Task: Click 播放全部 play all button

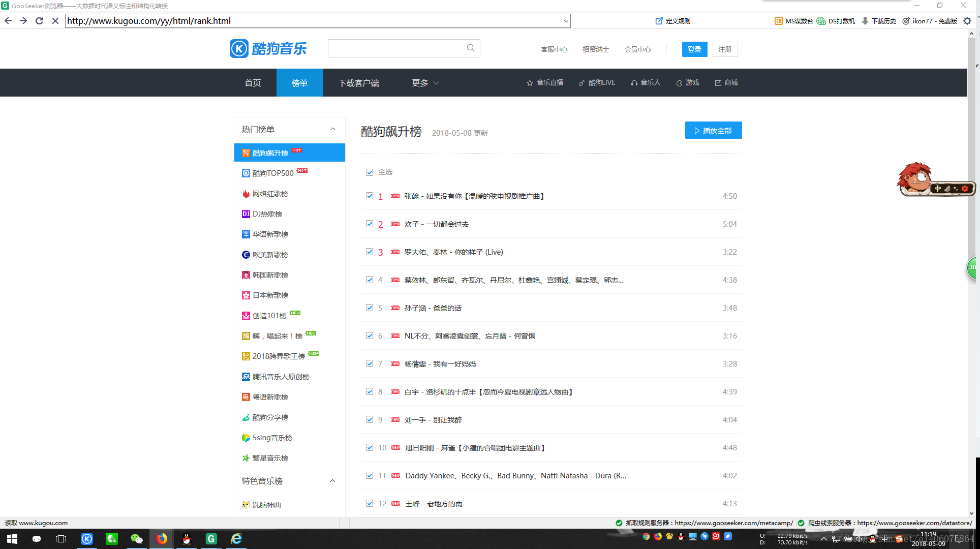Action: click(x=713, y=130)
